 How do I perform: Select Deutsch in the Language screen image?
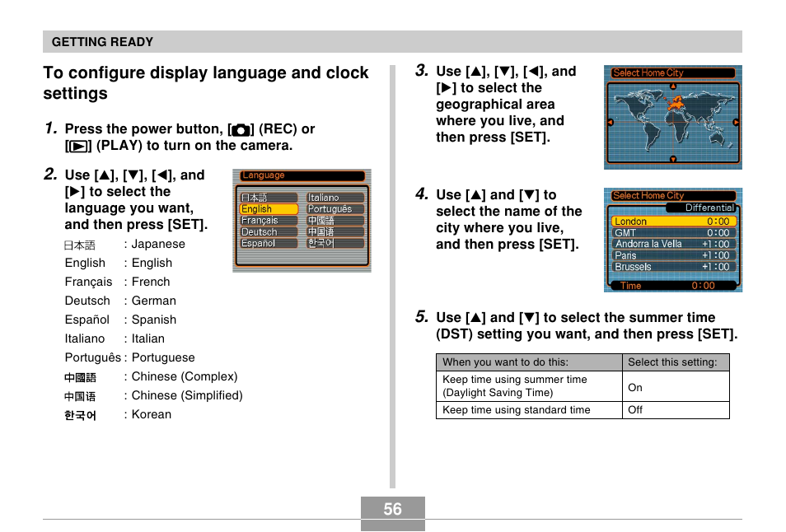[269, 232]
